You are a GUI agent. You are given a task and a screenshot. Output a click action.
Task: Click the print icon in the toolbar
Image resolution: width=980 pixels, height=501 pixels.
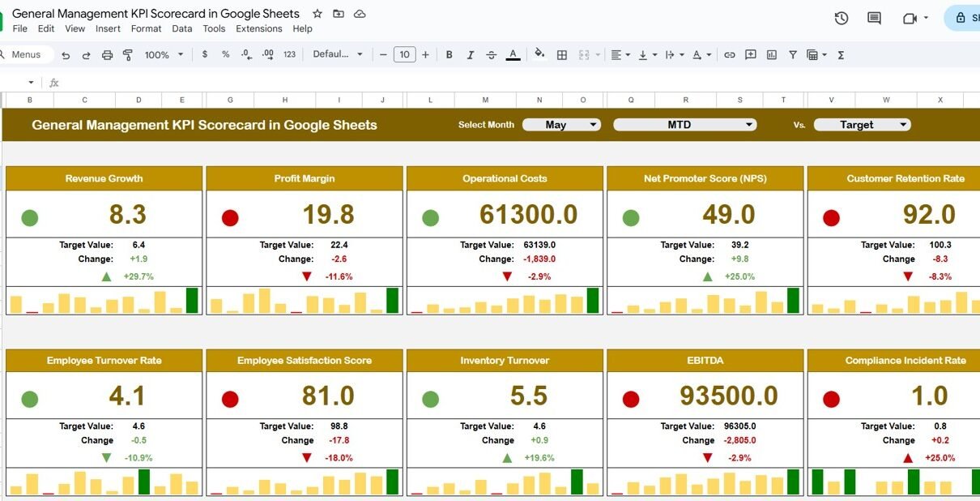tap(107, 55)
